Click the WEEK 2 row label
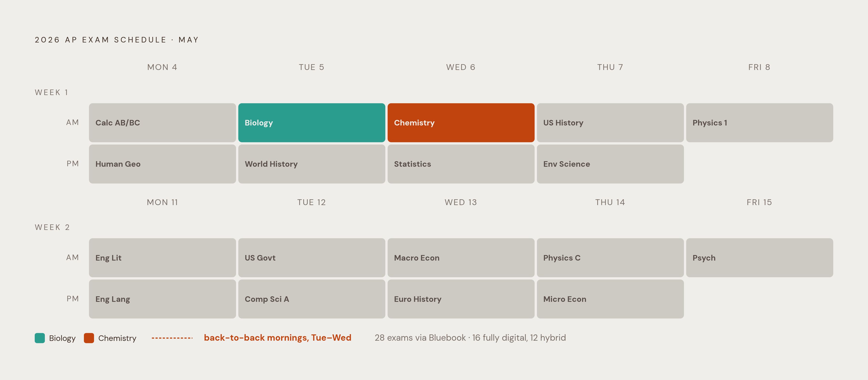Image resolution: width=868 pixels, height=380 pixels. (x=52, y=227)
